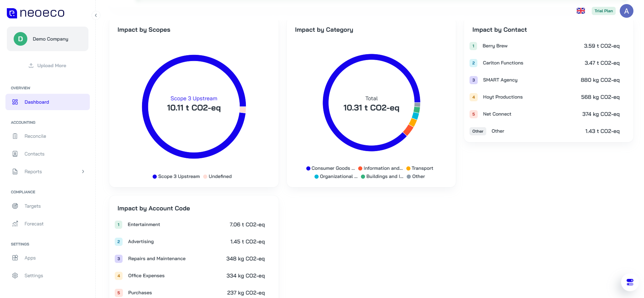Open the Apps settings page

(47, 258)
